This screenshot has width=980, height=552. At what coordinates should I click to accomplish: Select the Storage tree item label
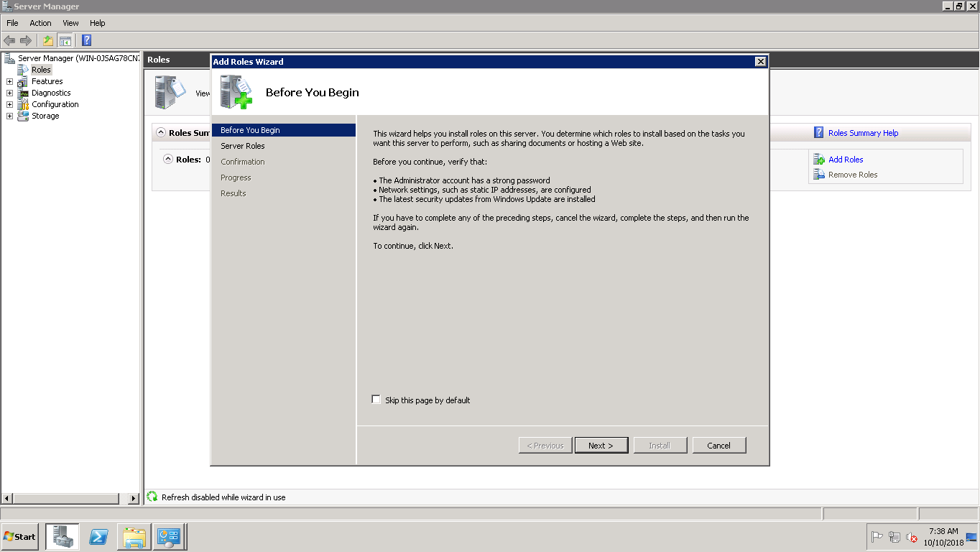pos(45,116)
